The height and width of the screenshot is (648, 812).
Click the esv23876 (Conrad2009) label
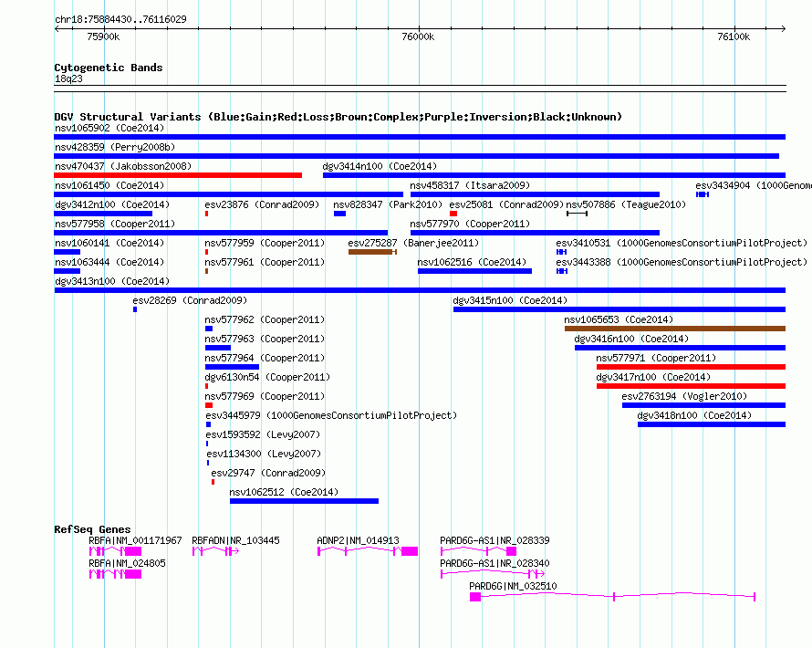262,204
